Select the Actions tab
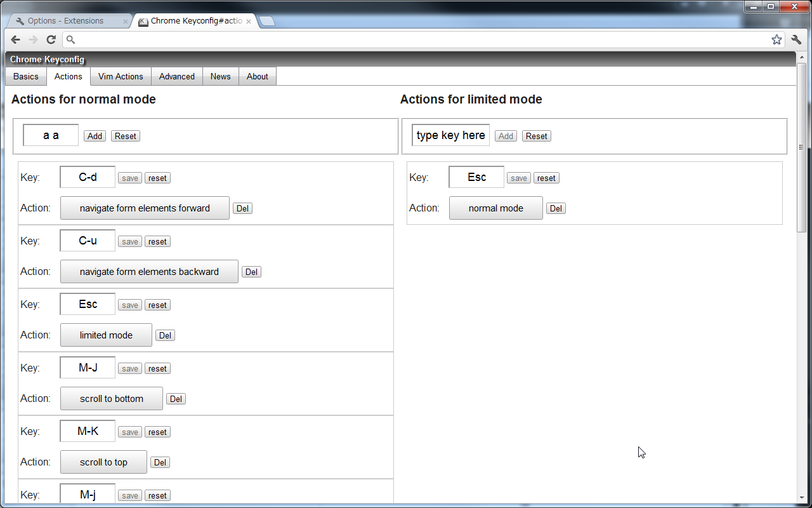The width and height of the screenshot is (812, 508). 69,76
